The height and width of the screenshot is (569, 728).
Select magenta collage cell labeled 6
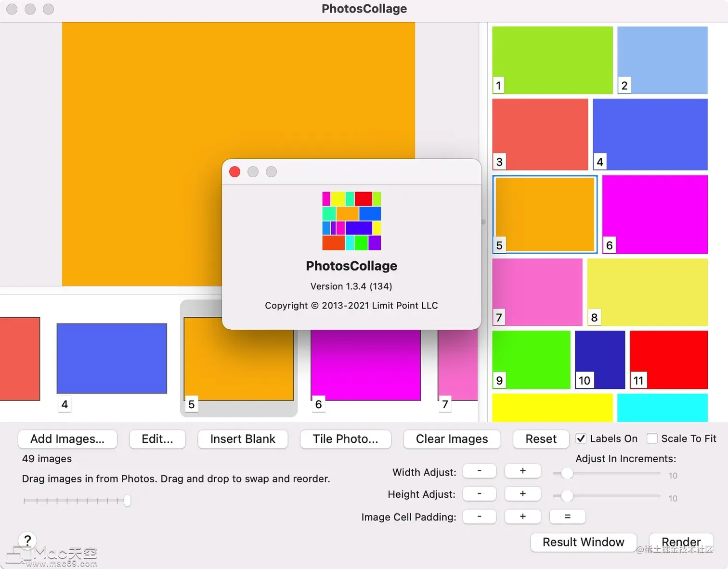655,214
